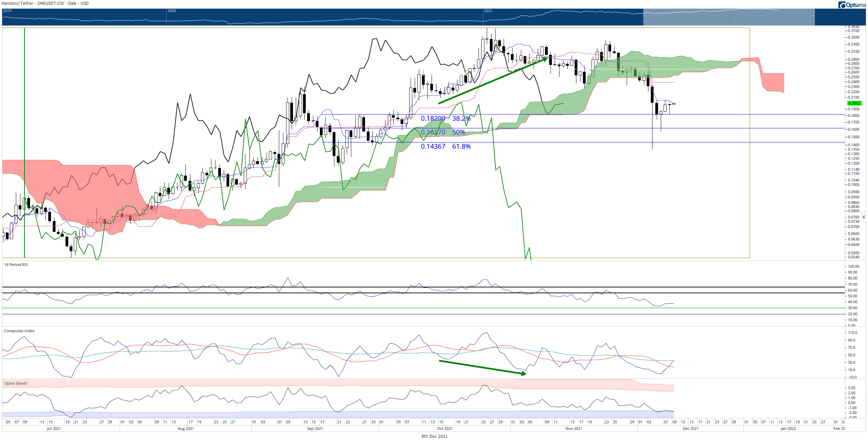This screenshot has height=443, width=868.
Task: Click the Optuma logo
Action: 852,5
